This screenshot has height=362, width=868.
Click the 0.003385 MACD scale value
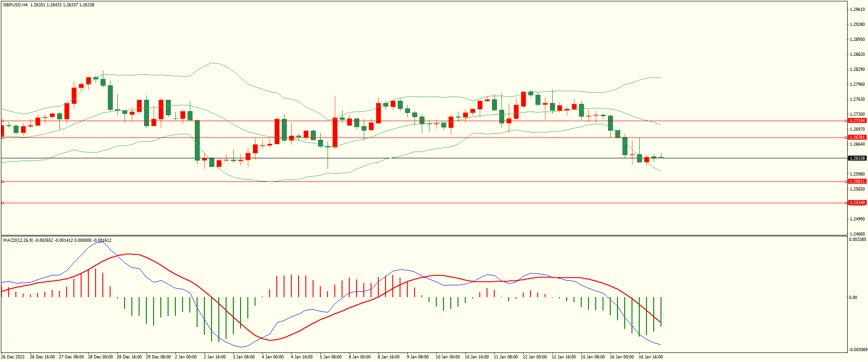(858, 240)
